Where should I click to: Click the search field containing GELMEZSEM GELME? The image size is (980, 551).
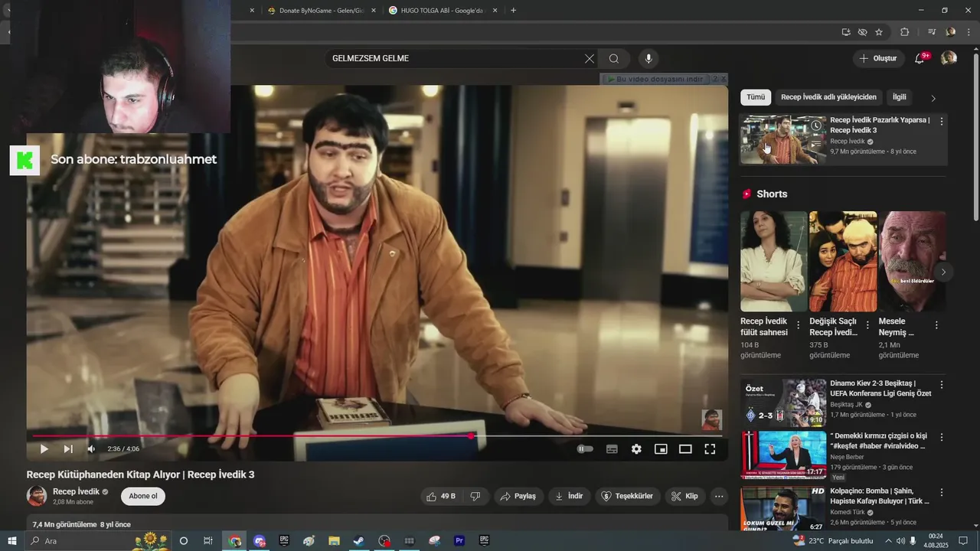click(455, 58)
